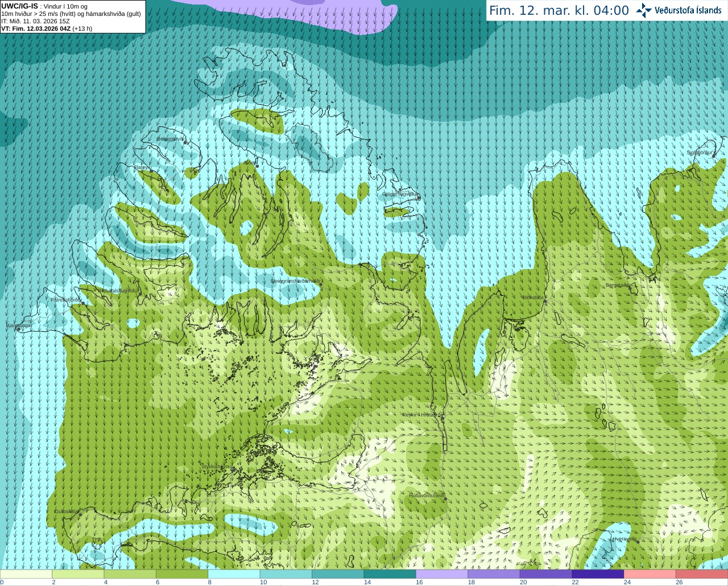Screen dimensions: 728x586
Task: Click the UWC/IG-IS model title text
Action: [x=19, y=6]
